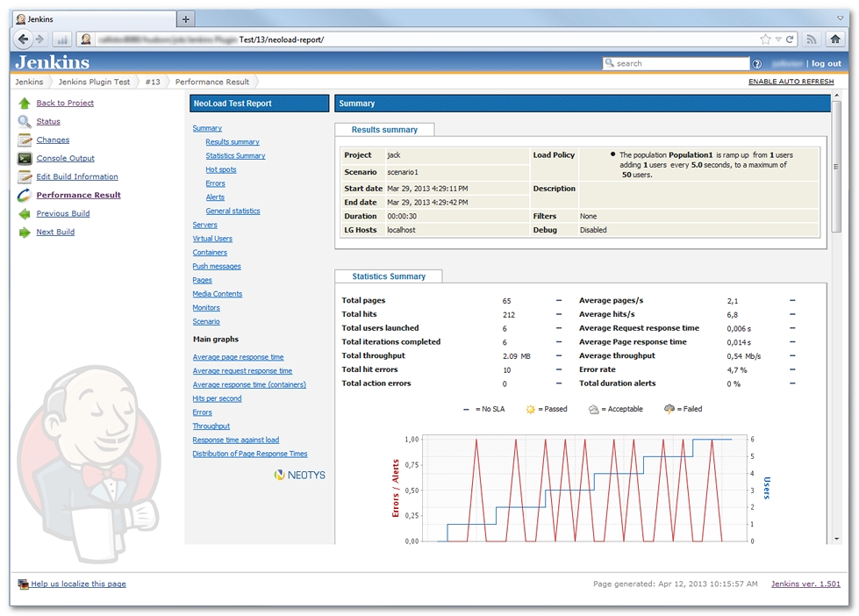Bookmark page with the star icon
Screen dimensions: 859x616
click(x=765, y=39)
